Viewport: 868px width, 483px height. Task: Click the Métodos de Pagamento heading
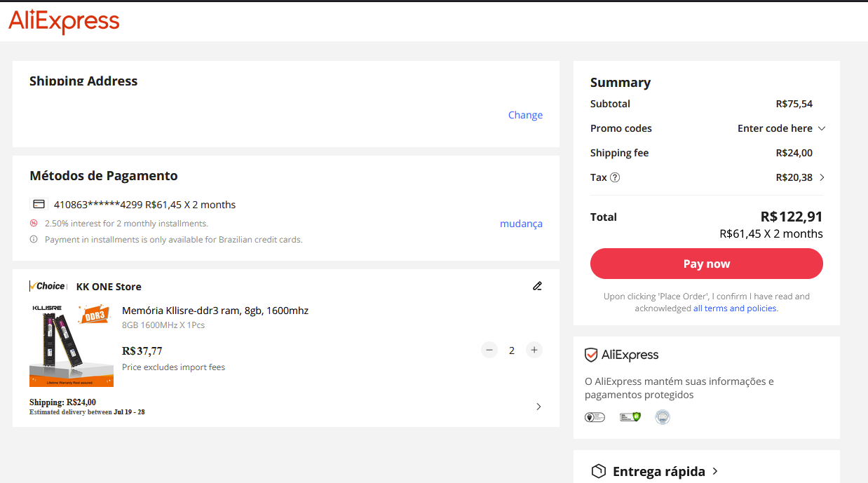104,176
